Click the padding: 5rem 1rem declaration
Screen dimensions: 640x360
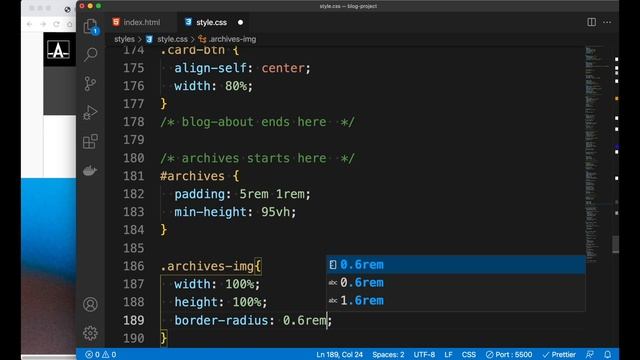tap(242, 194)
